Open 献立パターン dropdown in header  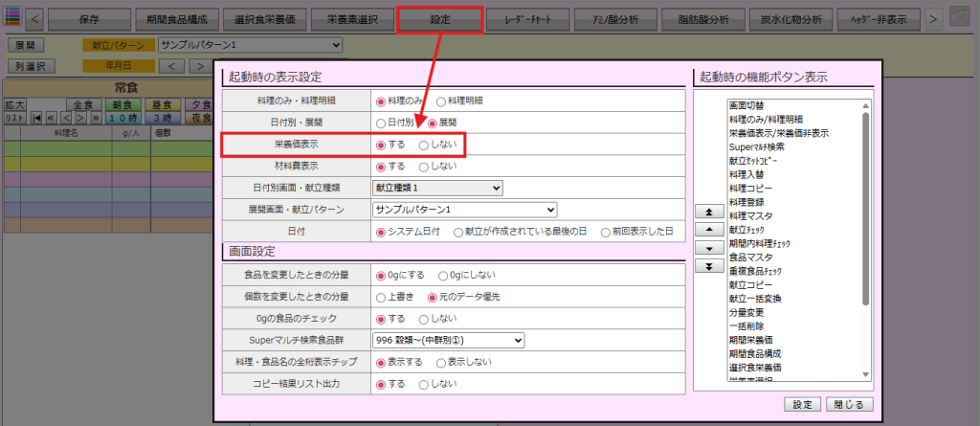point(249,45)
